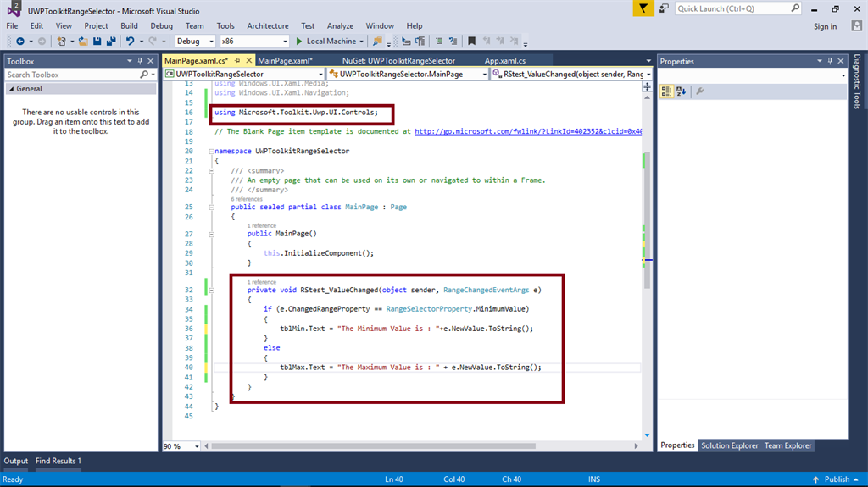Viewport: 868px width, 487px height.
Task: Click the bookmark icon in the toolbar
Action: pos(472,42)
